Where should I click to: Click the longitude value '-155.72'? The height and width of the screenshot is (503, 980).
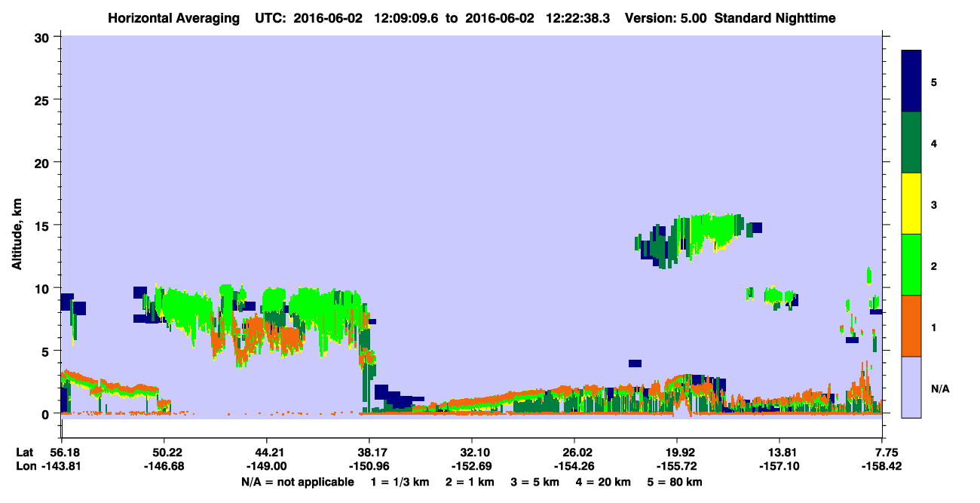[x=677, y=466]
